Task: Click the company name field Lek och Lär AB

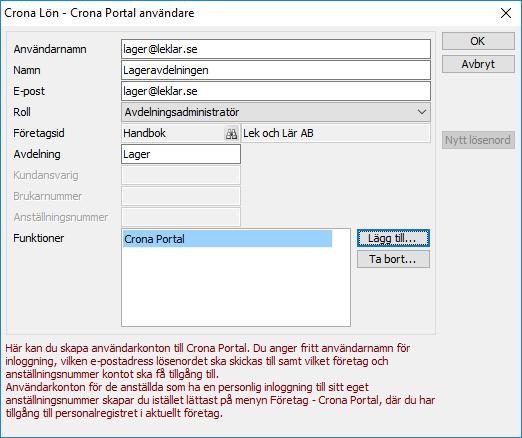Action: [336, 133]
